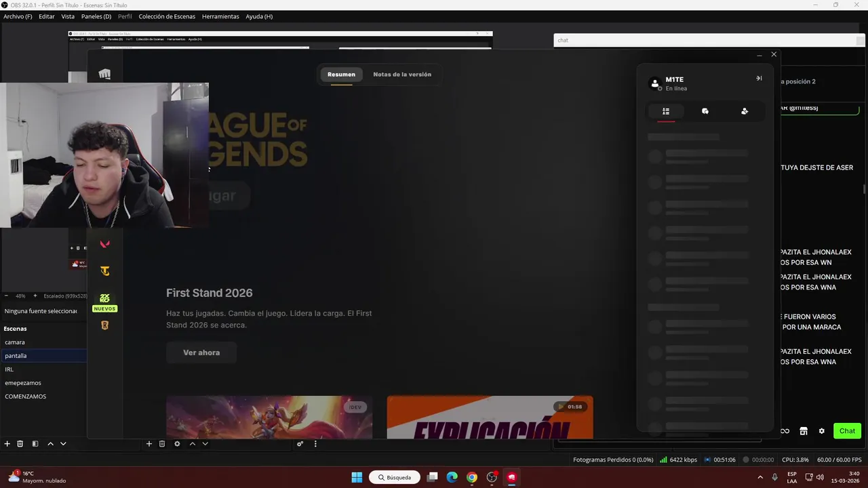
Task: Open Herramientas menu
Action: [220, 16]
